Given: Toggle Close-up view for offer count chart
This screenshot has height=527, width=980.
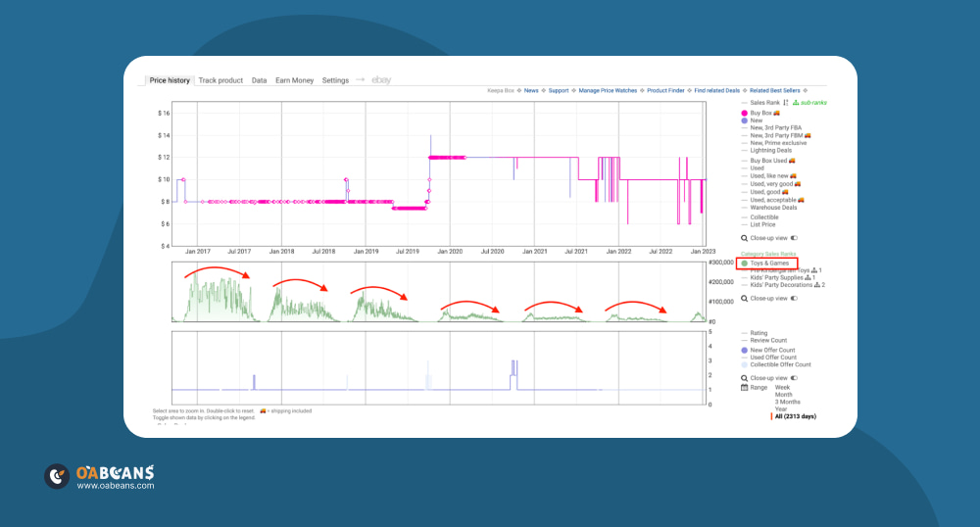Looking at the screenshot, I should 795,378.
